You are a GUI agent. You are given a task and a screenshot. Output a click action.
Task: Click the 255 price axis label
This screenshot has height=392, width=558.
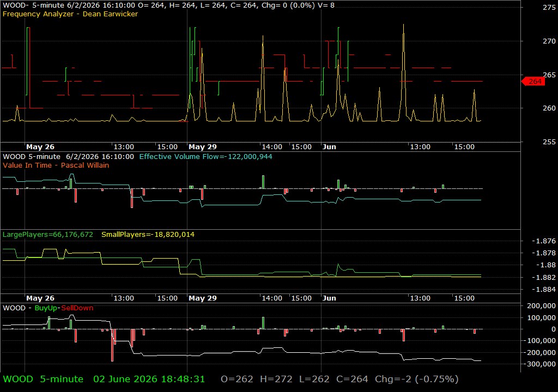click(x=549, y=142)
